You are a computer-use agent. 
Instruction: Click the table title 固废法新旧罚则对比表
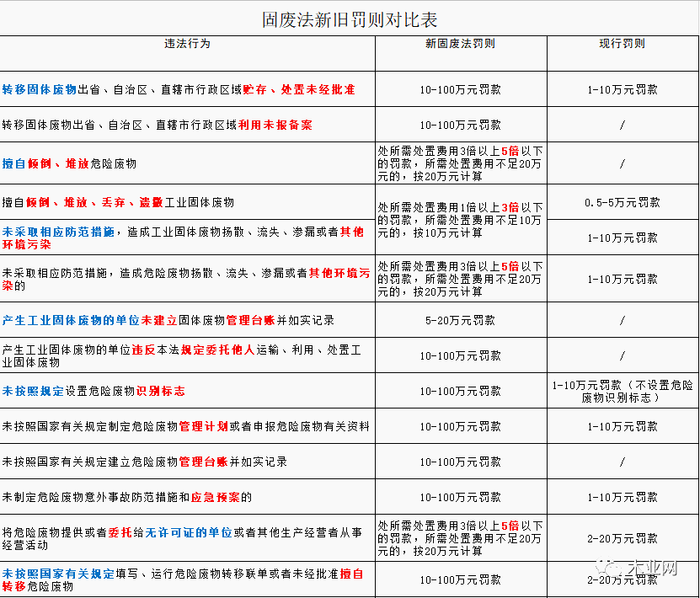349,19
